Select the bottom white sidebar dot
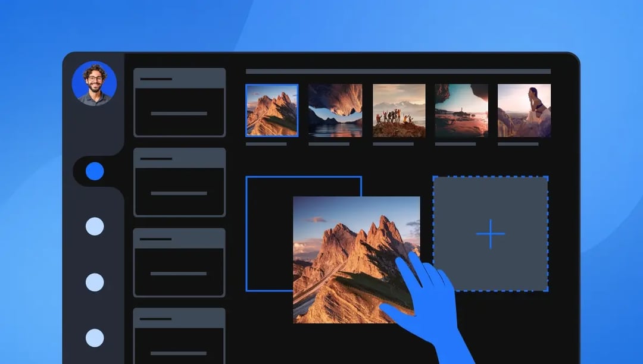This screenshot has height=364, width=643. tap(95, 338)
